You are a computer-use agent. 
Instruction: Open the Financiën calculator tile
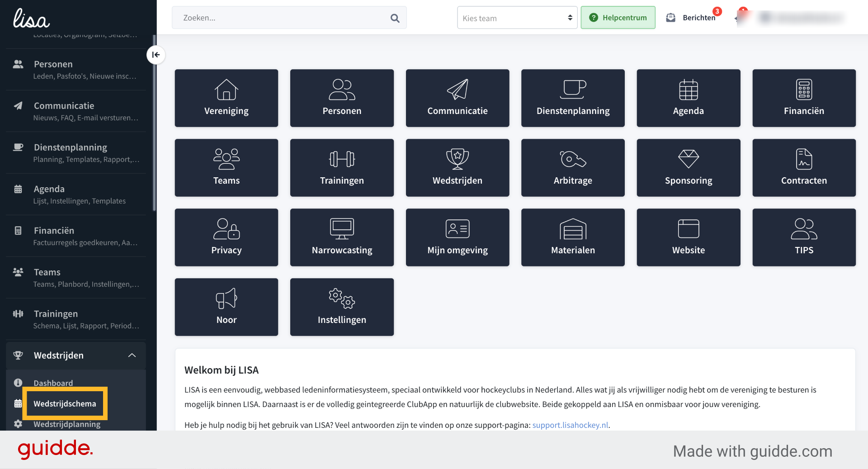804,98
